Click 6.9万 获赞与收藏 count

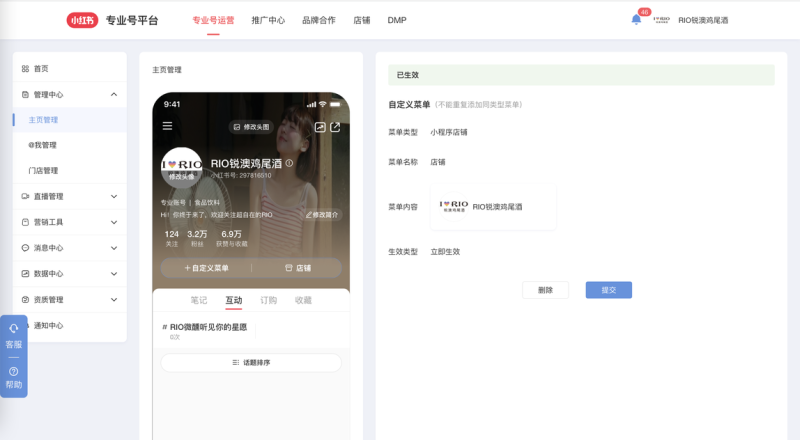232,238
